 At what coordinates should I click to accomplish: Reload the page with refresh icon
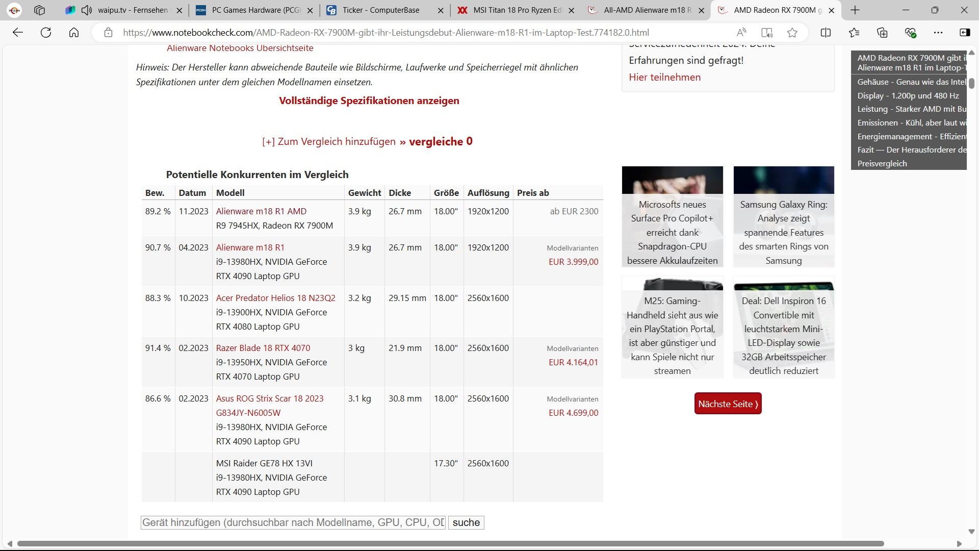pos(46,33)
